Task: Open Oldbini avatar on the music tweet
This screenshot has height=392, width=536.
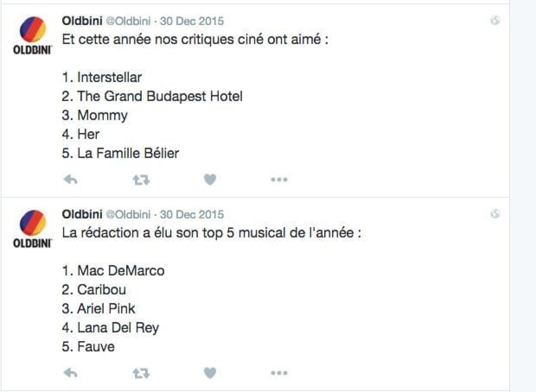Action: click(33, 224)
